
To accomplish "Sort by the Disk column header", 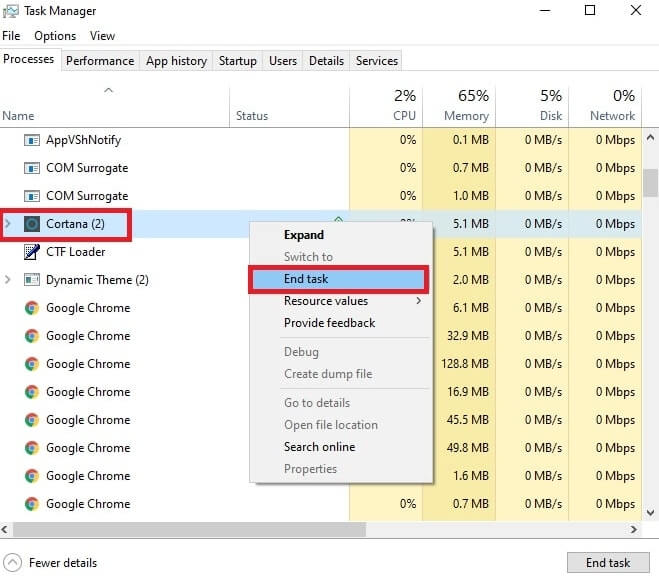I will [532, 106].
